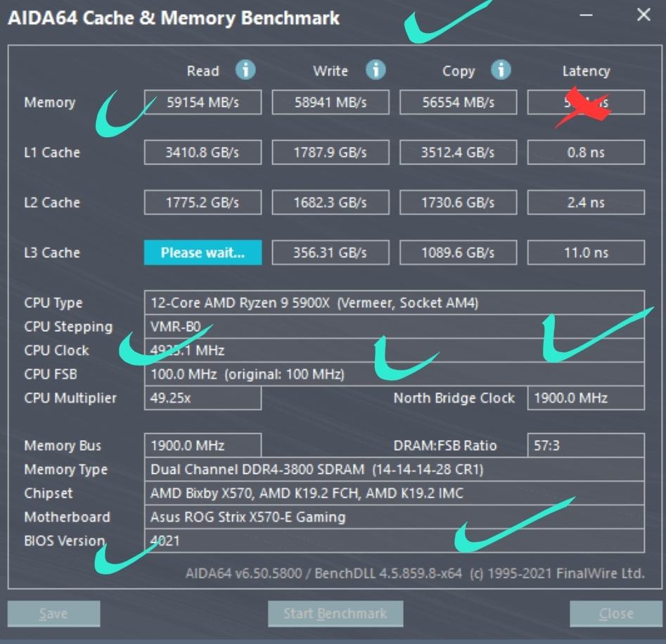This screenshot has height=644, width=666.
Task: Click L1 Cache Write 1787.9 GB/s
Action: (x=331, y=153)
